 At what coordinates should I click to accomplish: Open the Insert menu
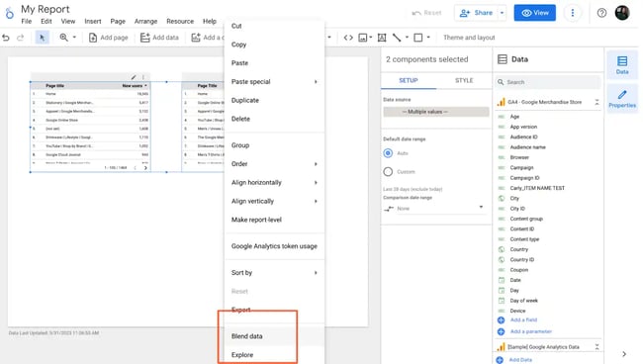93,22
